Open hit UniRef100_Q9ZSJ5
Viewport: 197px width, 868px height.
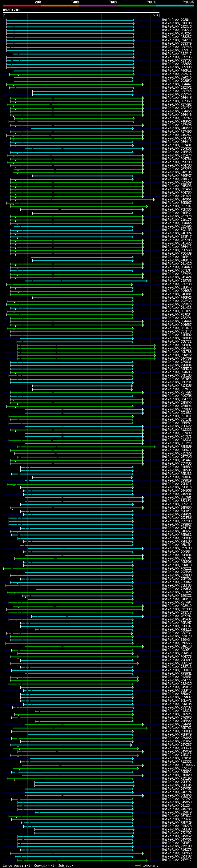[x=177, y=27]
